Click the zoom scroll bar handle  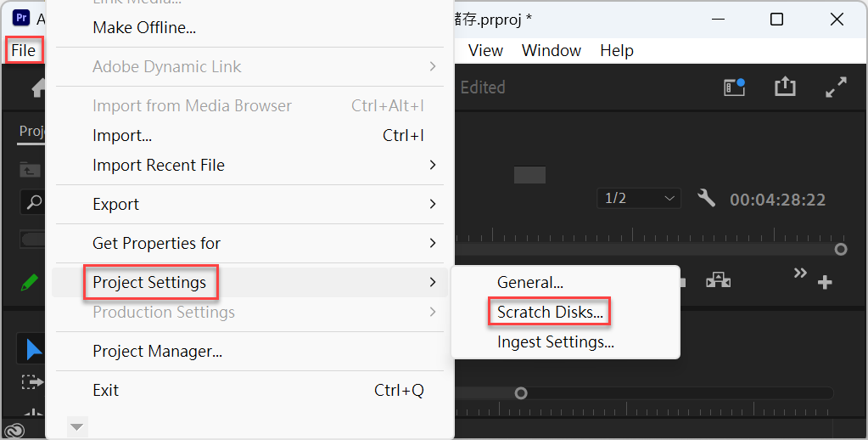(520, 393)
